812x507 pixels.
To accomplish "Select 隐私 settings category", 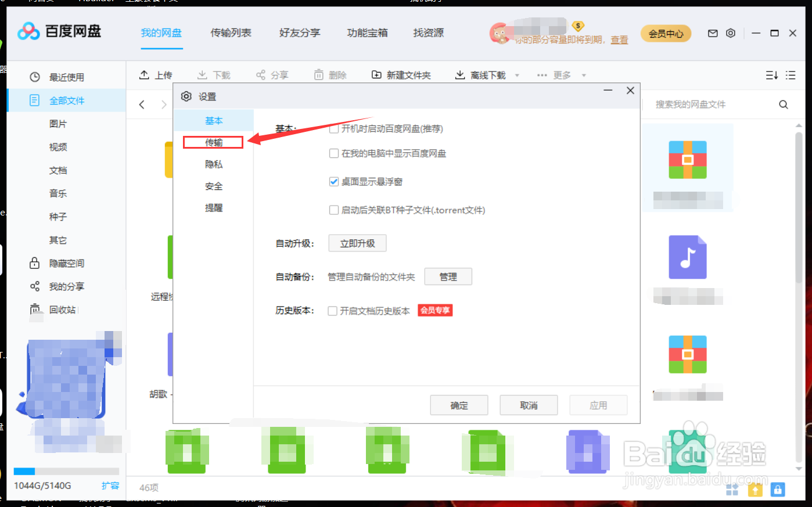I will click(214, 164).
